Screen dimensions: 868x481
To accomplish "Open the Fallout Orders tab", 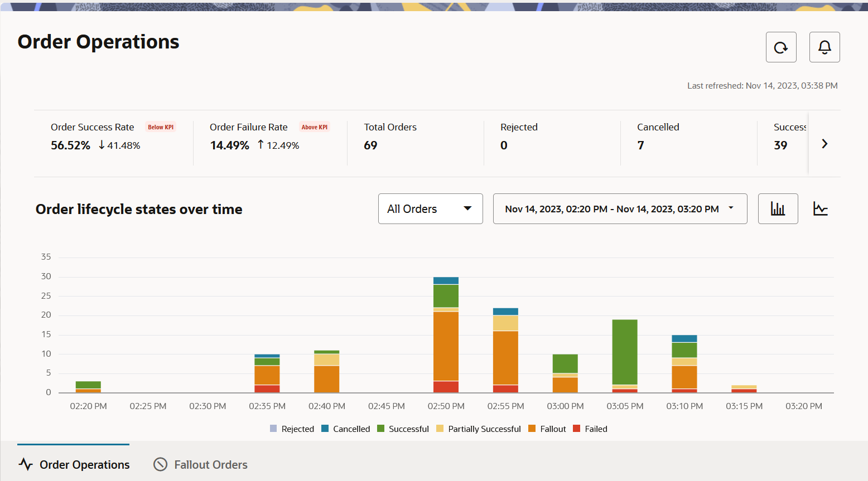I will coord(210,464).
